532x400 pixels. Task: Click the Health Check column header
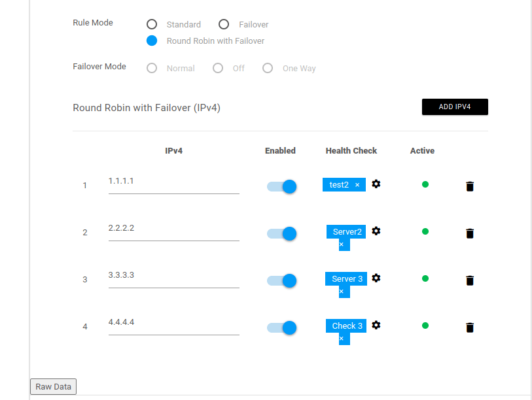click(351, 151)
